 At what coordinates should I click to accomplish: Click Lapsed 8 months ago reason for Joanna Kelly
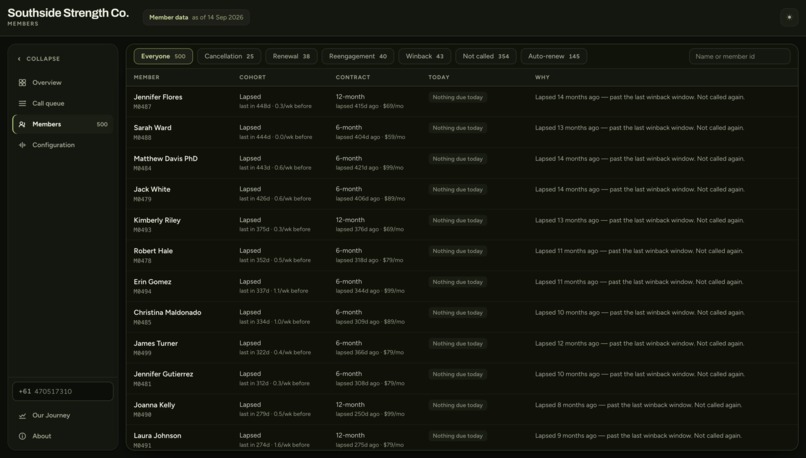pos(638,405)
